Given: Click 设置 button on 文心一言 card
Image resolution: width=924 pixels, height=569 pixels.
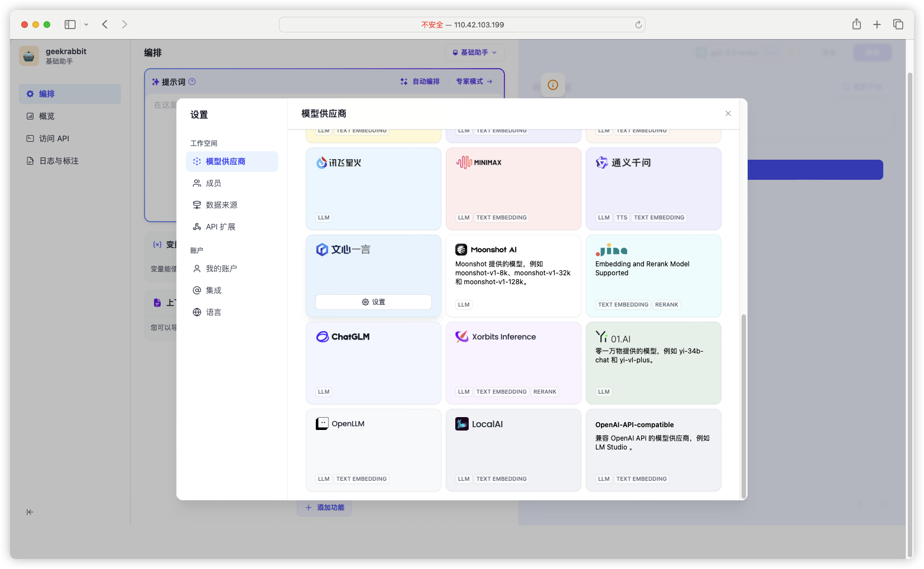Looking at the screenshot, I should 373,302.
